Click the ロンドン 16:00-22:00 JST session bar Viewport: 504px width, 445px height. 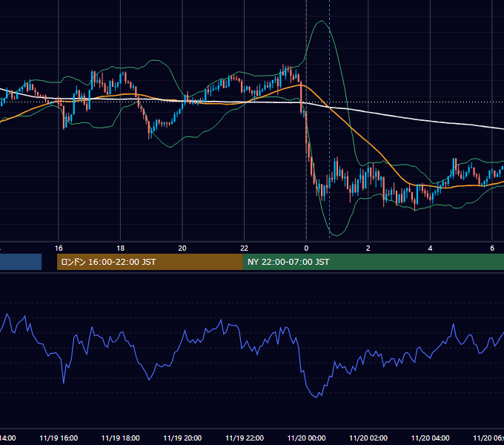150,262
